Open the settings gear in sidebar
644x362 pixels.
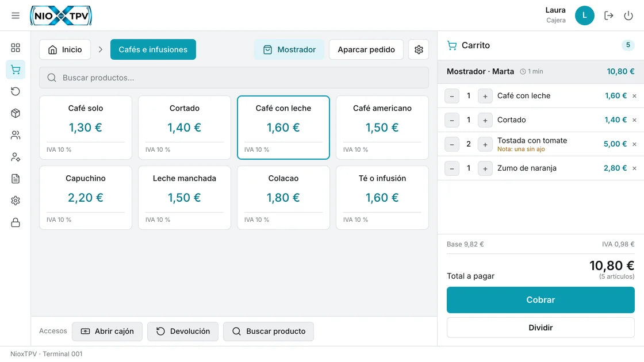pos(15,201)
